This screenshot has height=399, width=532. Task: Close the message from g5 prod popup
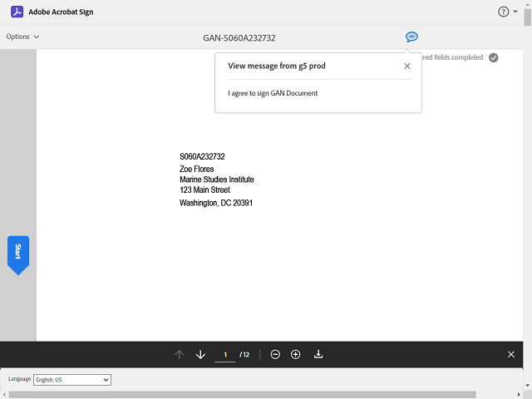[407, 66]
